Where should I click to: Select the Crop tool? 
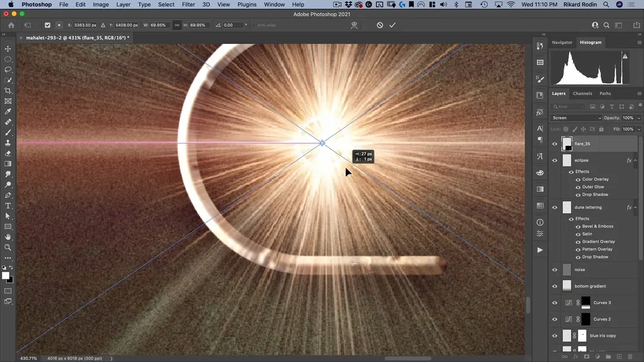[x=8, y=90]
